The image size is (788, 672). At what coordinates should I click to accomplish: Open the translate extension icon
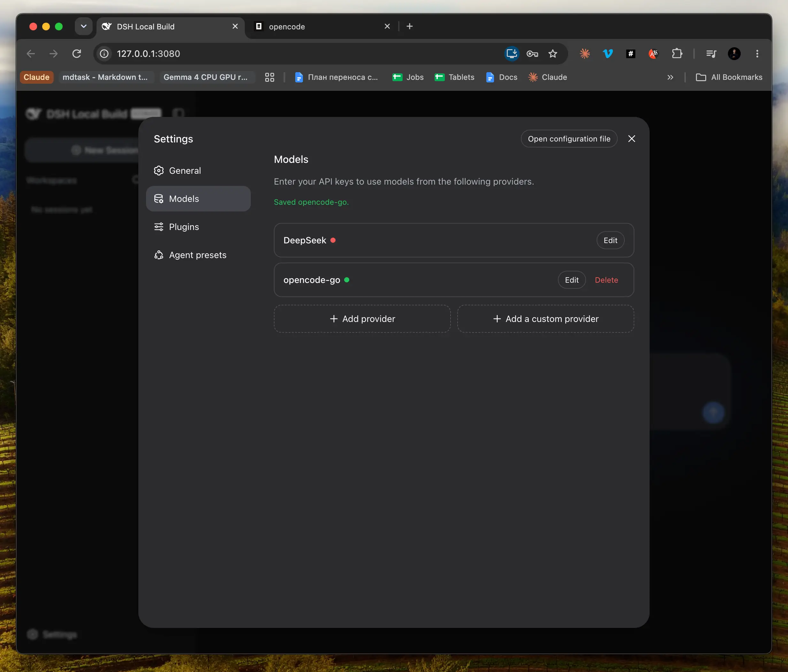(x=653, y=54)
